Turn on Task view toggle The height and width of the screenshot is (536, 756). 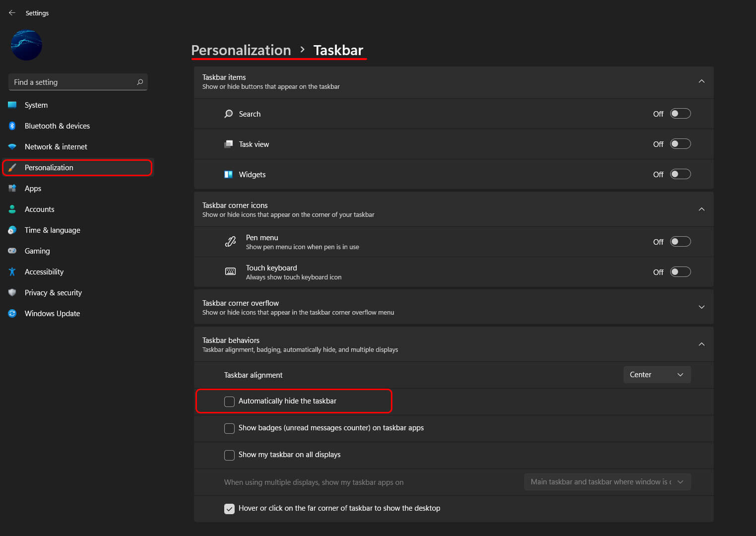coord(680,144)
